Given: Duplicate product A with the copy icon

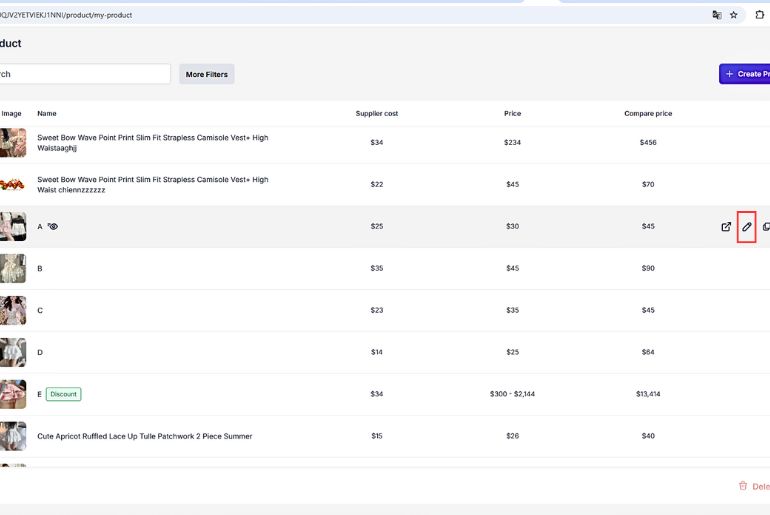Looking at the screenshot, I should [x=765, y=227].
